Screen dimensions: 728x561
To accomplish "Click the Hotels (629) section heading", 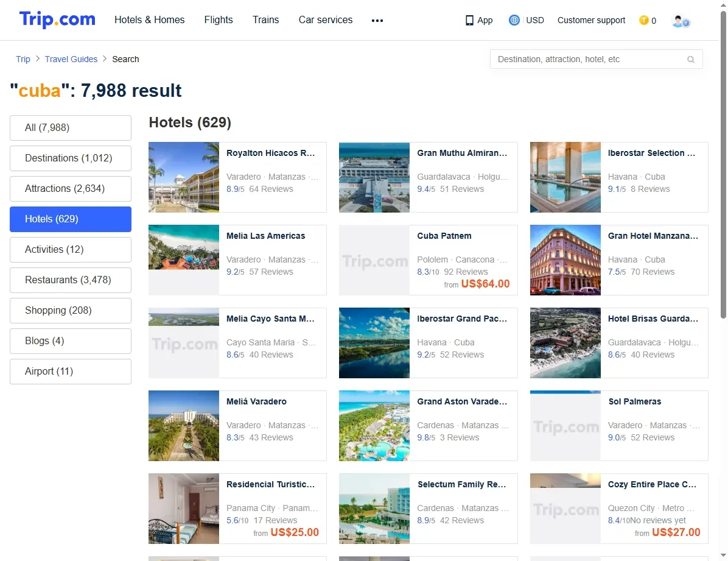I will [190, 122].
